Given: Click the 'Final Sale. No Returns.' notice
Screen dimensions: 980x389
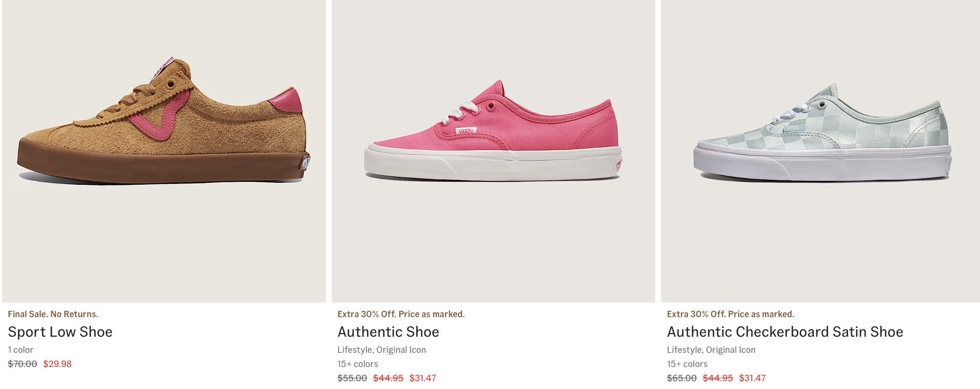Looking at the screenshot, I should 53,314.
